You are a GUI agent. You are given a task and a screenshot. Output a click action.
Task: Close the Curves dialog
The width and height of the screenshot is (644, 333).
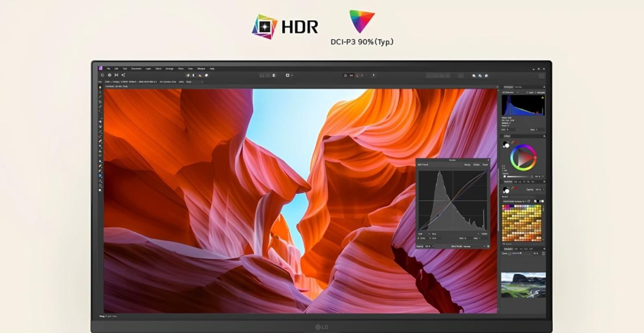click(x=488, y=160)
